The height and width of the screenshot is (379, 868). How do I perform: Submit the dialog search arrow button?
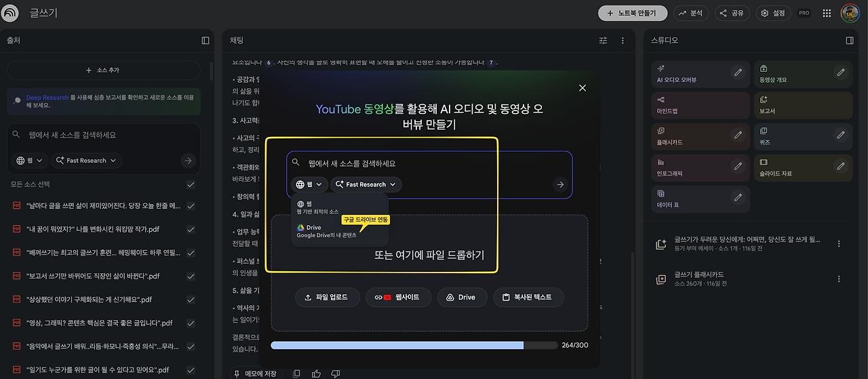(559, 184)
